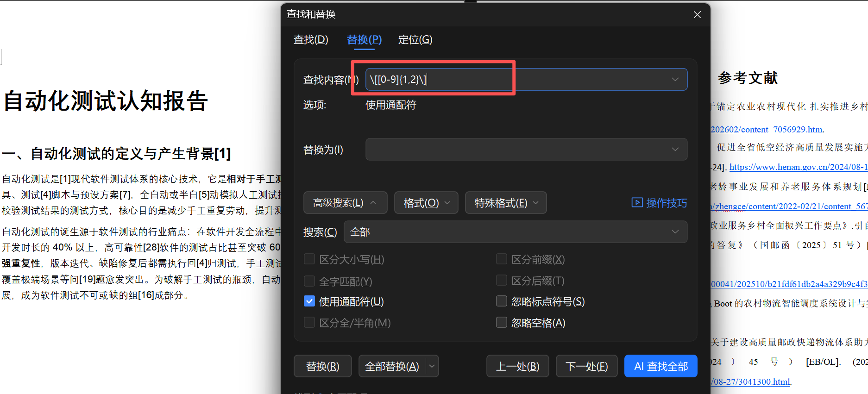The image size is (868, 394).
Task: Open the 定位(G) tab
Action: coord(415,40)
